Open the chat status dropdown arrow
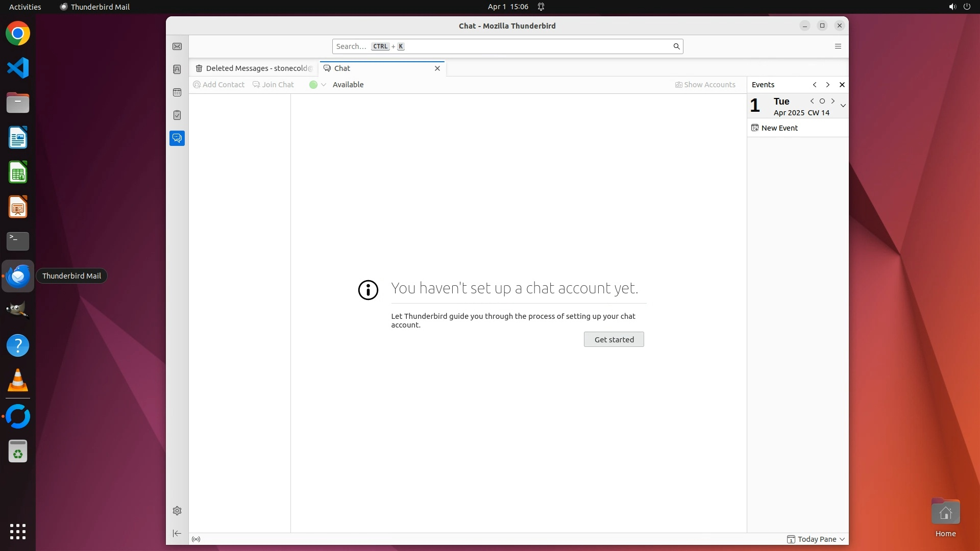 tap(324, 85)
